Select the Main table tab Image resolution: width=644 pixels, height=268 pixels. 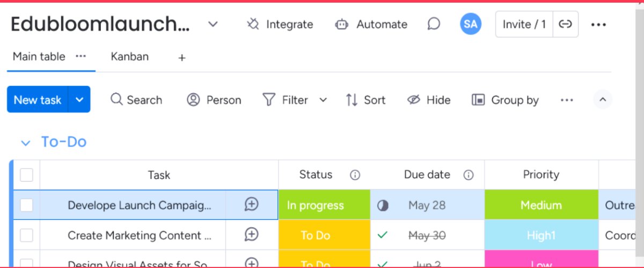[39, 57]
